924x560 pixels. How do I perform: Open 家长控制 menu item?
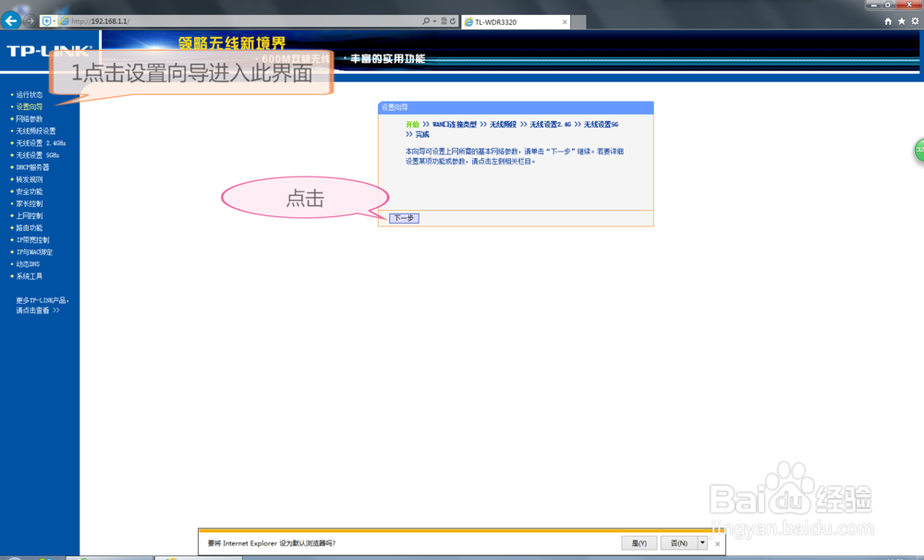click(x=29, y=203)
